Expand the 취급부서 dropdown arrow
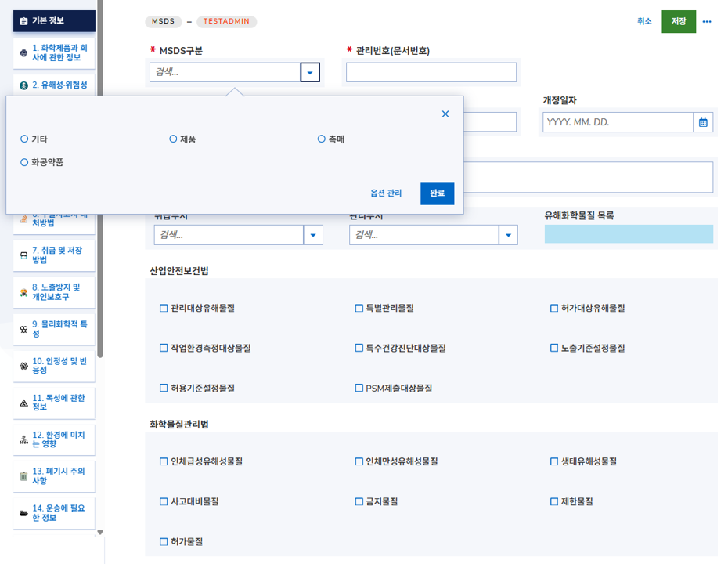Screen dimensions: 728x564 click(x=313, y=235)
